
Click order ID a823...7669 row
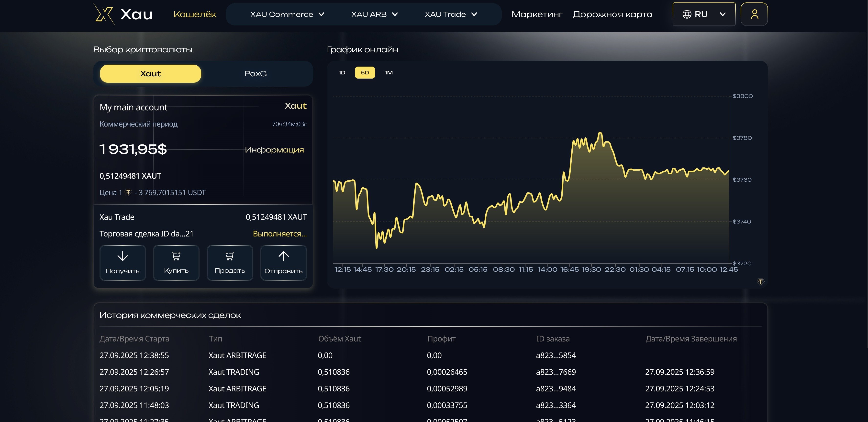pyautogui.click(x=556, y=372)
